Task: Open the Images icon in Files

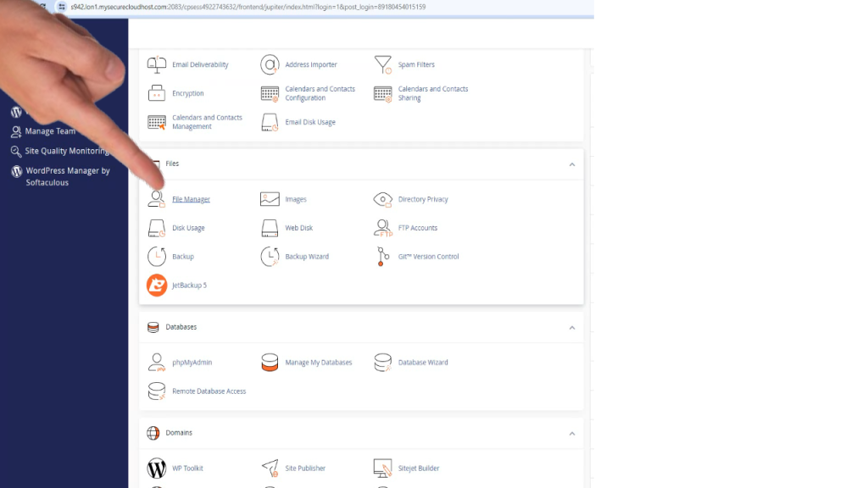Action: pos(270,199)
